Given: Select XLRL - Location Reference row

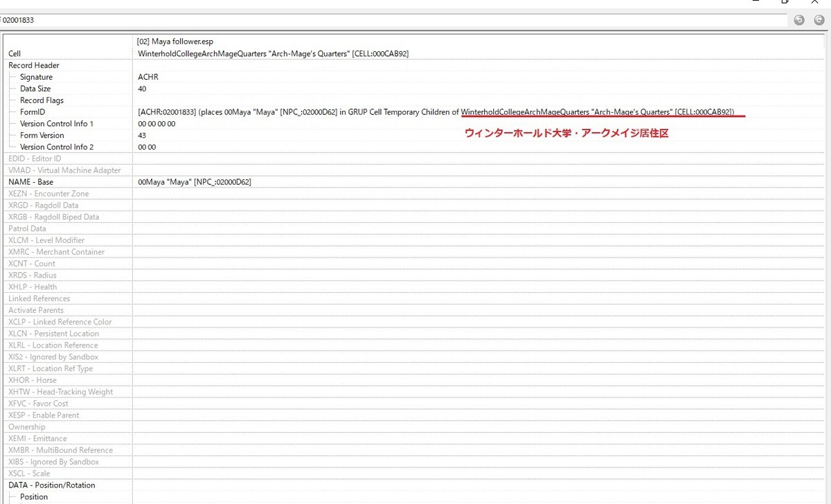Looking at the screenshot, I should point(53,345).
